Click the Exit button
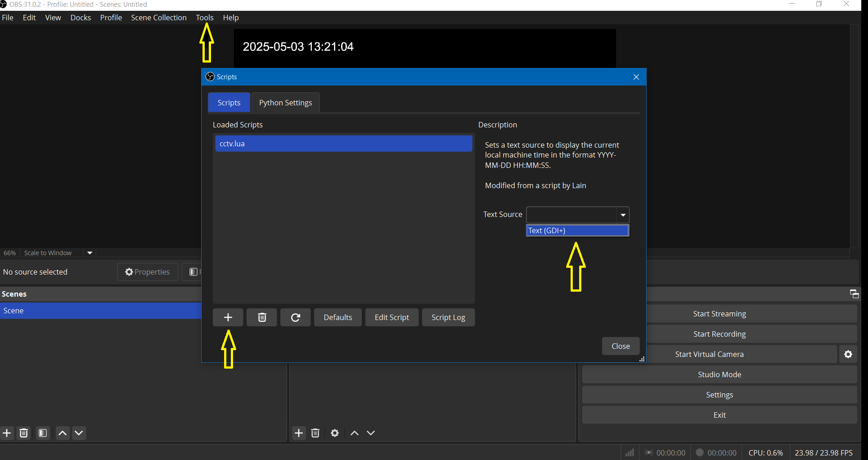 720,415
